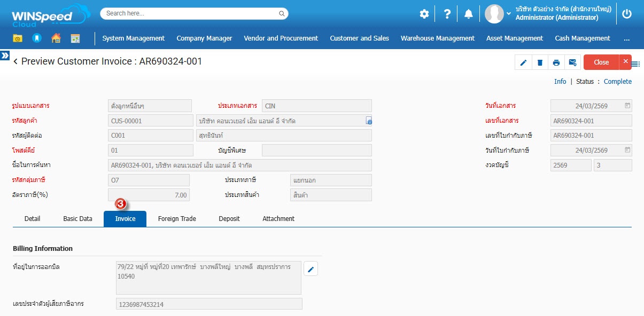Open the document date calendar picker

pos(627,106)
